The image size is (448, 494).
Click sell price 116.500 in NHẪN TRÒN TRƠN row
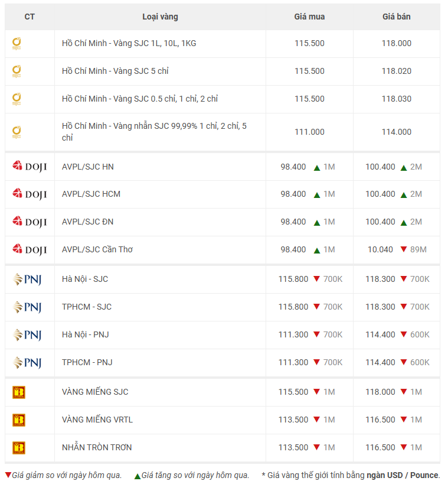(380, 447)
